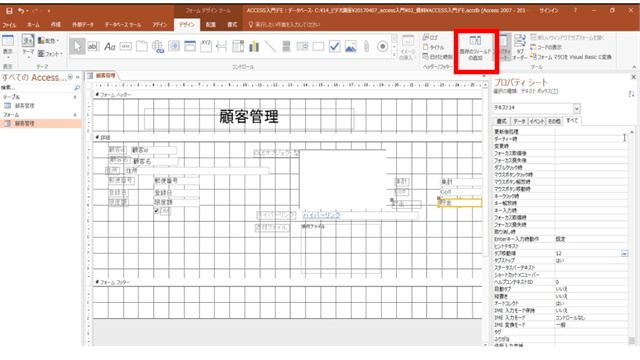Open the Database Tools (データベースツール) tab
This screenshot has width=640, height=360.
click(x=122, y=25)
